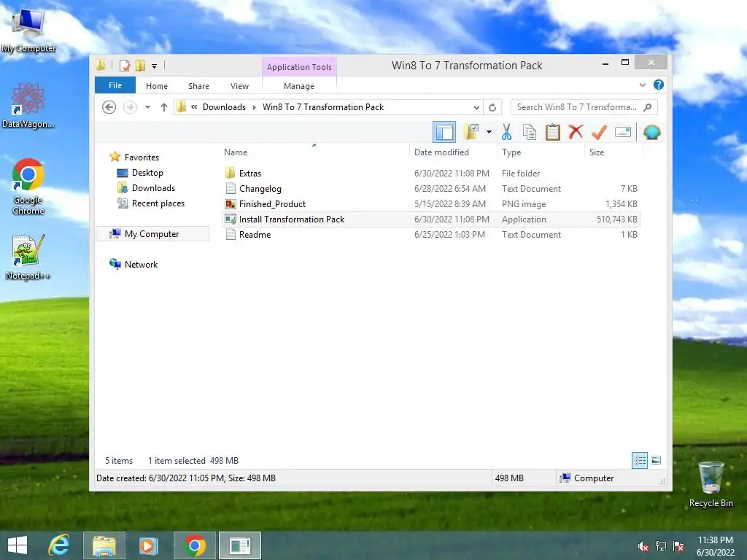
Task: Select the Changelog text document
Action: point(430,189)
